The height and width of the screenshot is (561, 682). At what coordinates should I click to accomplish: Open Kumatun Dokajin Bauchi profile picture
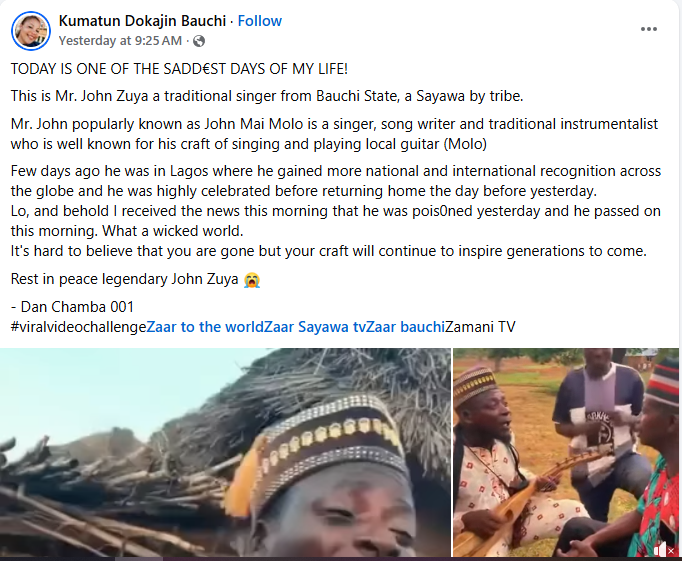(x=31, y=31)
